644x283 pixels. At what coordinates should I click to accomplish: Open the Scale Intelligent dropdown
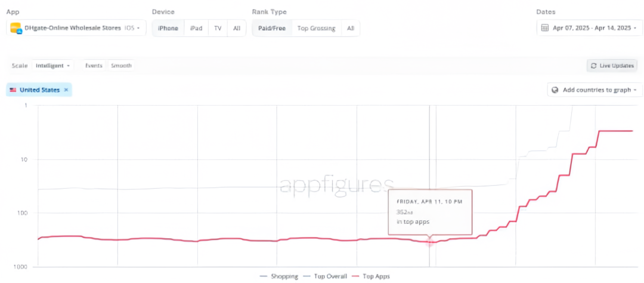(53, 66)
